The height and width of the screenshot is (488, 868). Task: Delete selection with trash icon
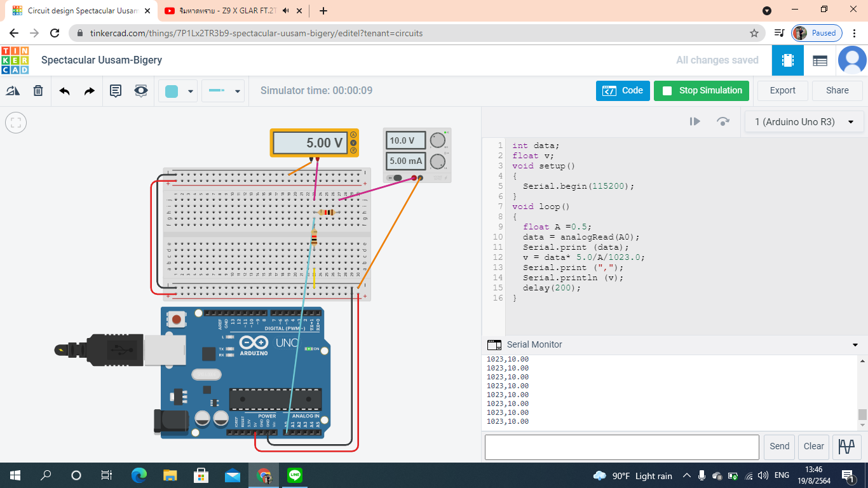point(38,91)
